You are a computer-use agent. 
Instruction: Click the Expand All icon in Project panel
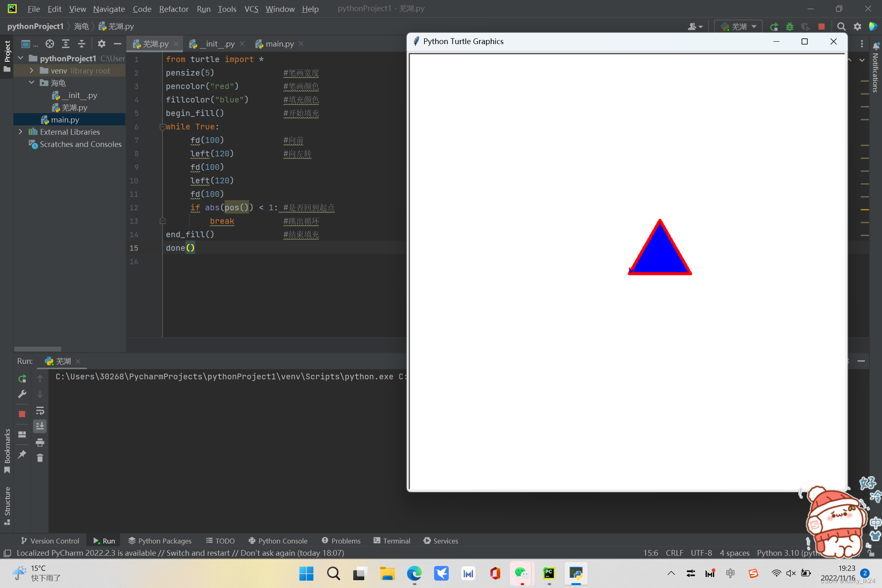[65, 44]
